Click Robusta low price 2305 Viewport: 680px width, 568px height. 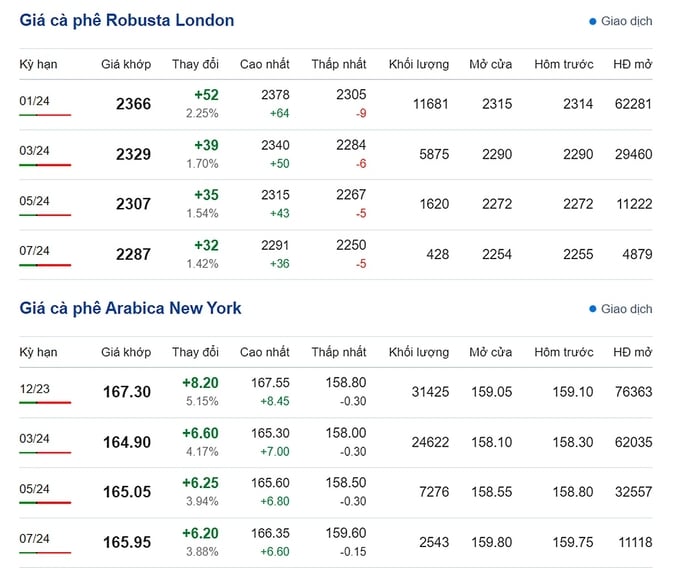(351, 95)
